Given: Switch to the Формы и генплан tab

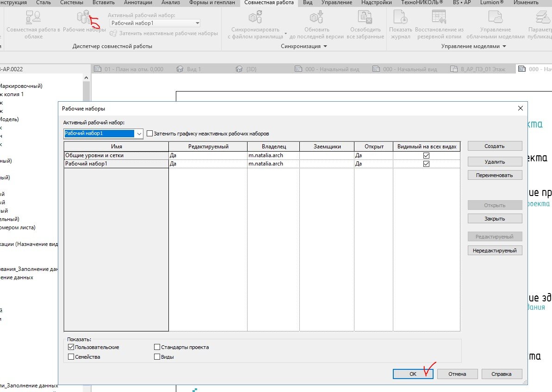Looking at the screenshot, I should tap(212, 2).
